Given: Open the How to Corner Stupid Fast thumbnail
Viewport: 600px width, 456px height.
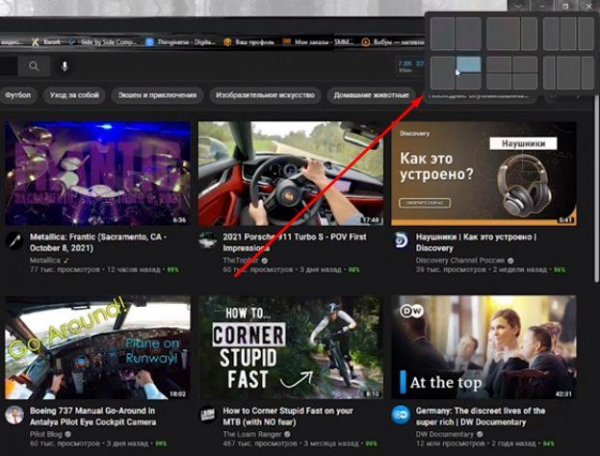Looking at the screenshot, I should point(291,347).
